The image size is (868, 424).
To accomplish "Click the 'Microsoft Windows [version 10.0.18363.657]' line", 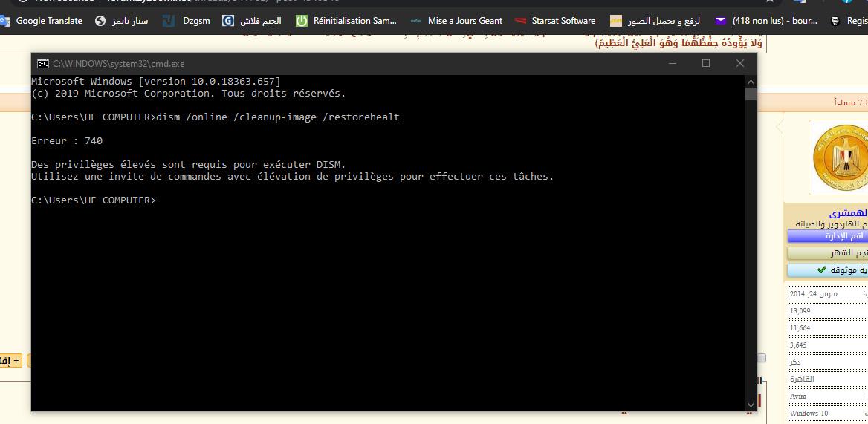I will (x=156, y=81).
